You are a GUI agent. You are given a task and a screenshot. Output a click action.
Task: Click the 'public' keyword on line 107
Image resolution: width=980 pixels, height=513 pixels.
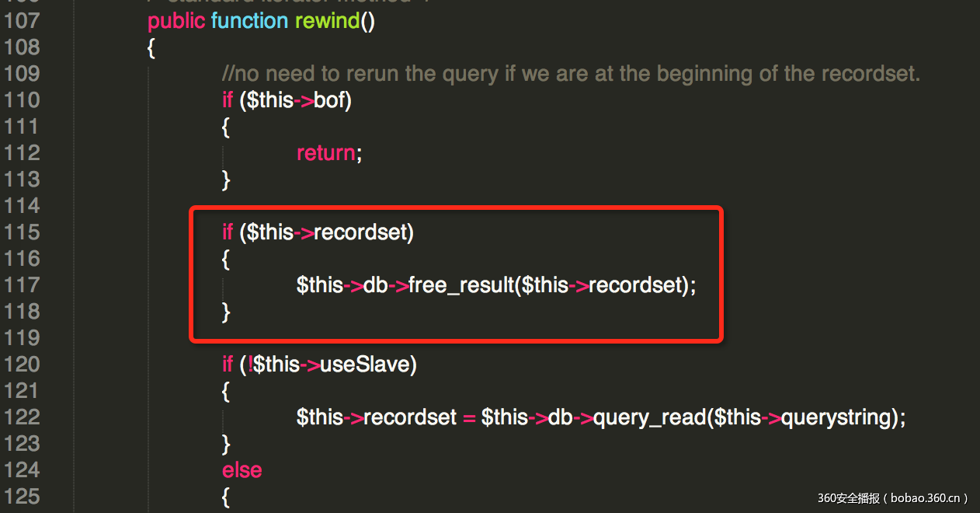[176, 21]
